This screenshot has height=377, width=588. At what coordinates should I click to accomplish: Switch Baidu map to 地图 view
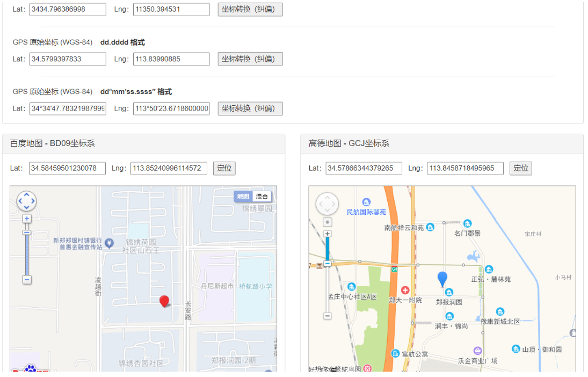click(x=243, y=197)
